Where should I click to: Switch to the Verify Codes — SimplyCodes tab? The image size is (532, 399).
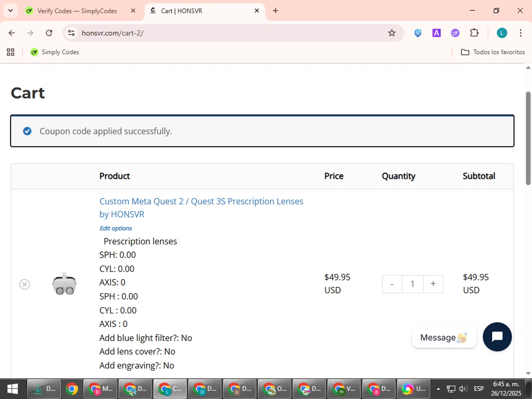(77, 11)
